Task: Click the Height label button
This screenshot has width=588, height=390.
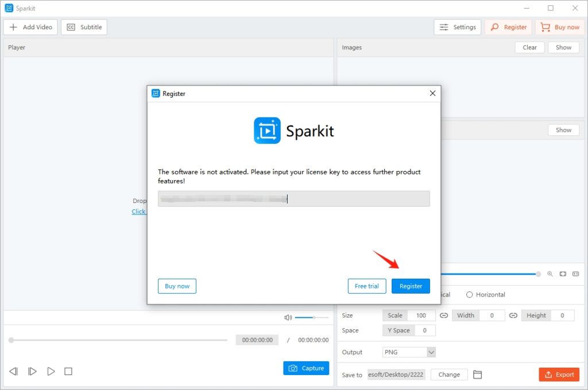Action: point(536,315)
